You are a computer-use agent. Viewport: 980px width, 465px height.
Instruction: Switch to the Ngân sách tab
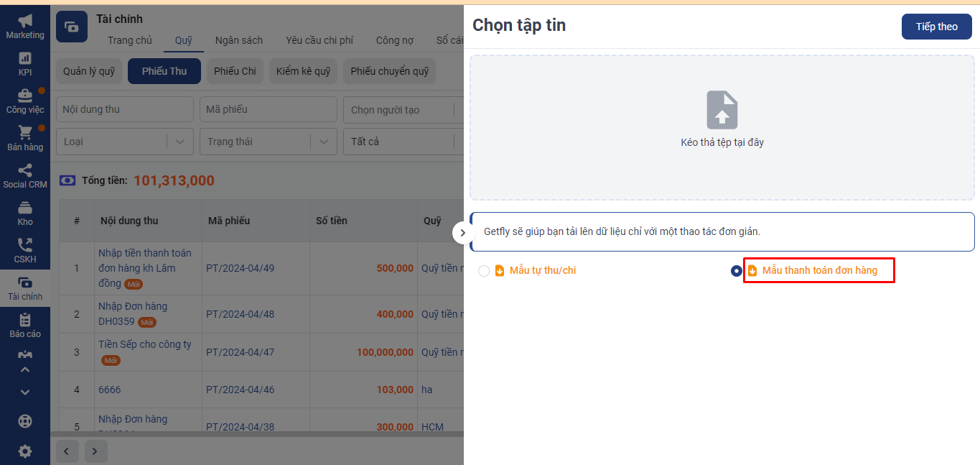pyautogui.click(x=238, y=40)
